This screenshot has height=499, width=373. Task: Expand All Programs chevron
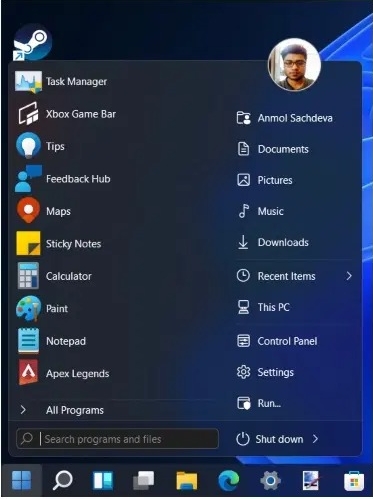tap(23, 410)
